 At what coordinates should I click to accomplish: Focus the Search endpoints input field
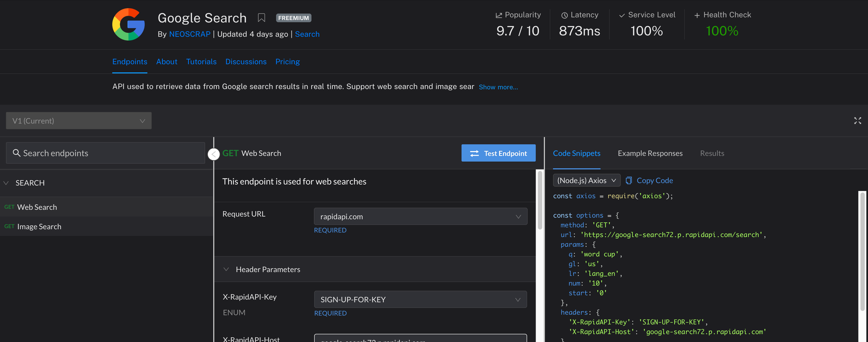(x=105, y=153)
